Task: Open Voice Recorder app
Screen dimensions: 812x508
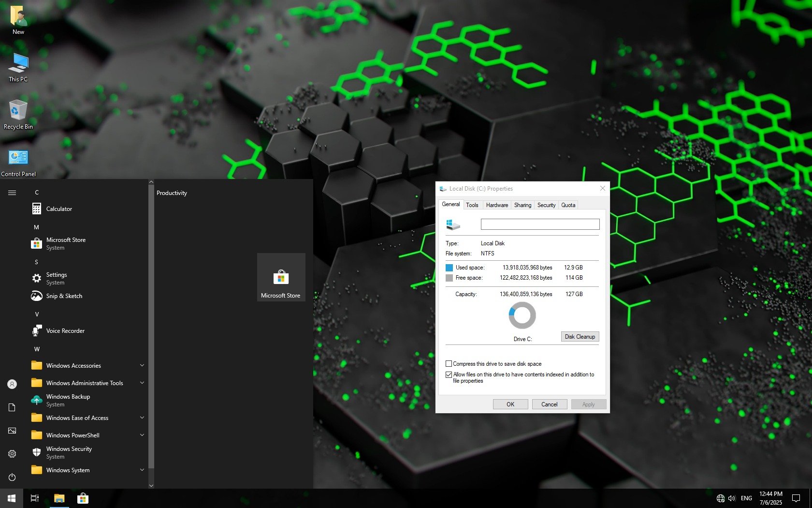Action: (65, 331)
